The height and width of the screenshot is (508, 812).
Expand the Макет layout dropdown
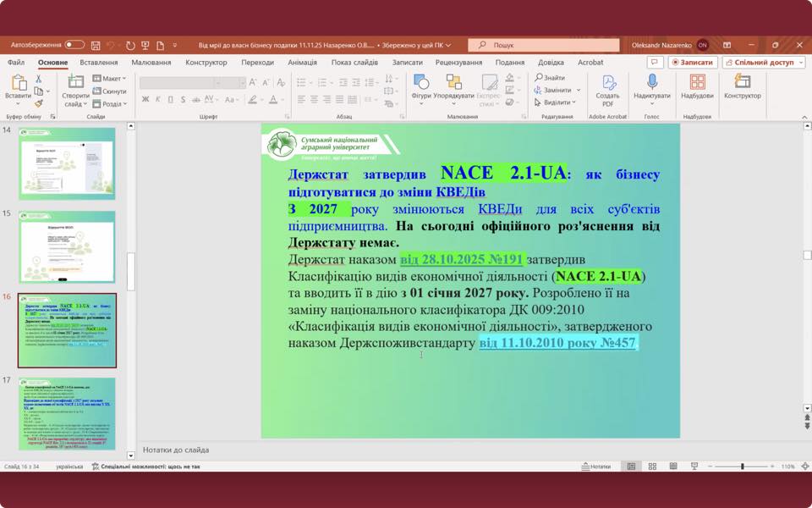(x=110, y=79)
